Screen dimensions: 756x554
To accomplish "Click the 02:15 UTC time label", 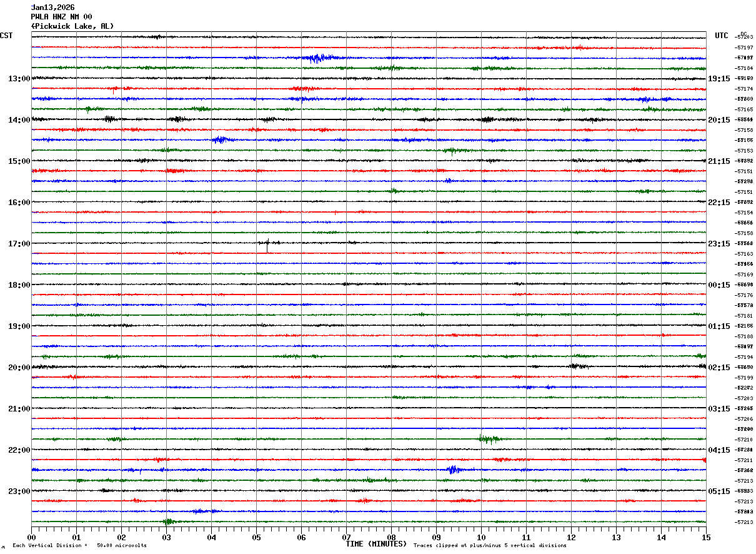I will pyautogui.click(x=719, y=368).
